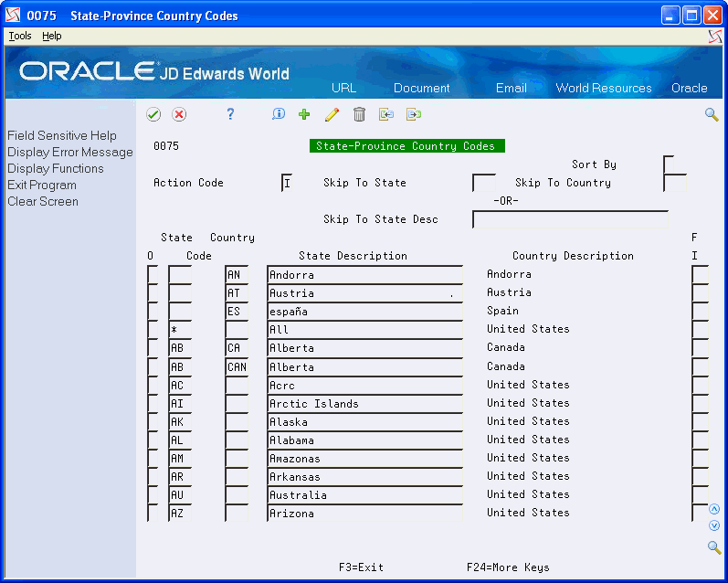
Task: Select Field Sensitive Help
Action: (x=62, y=135)
